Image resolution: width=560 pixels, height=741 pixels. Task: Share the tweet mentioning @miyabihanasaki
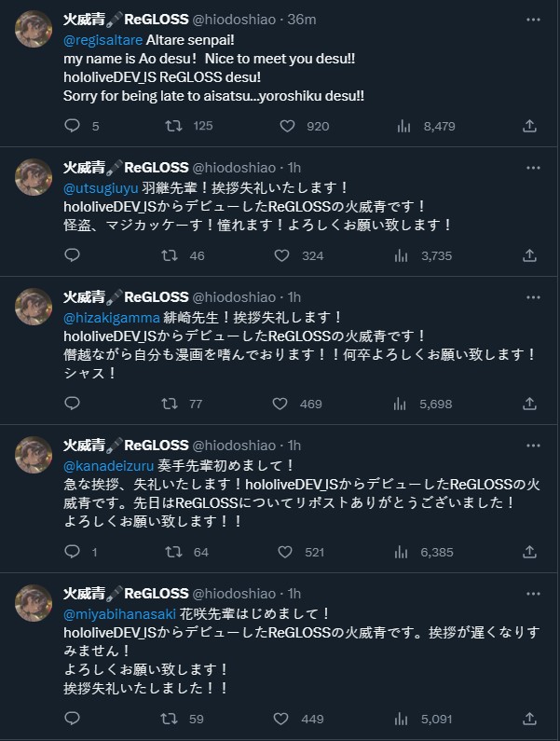[529, 719]
